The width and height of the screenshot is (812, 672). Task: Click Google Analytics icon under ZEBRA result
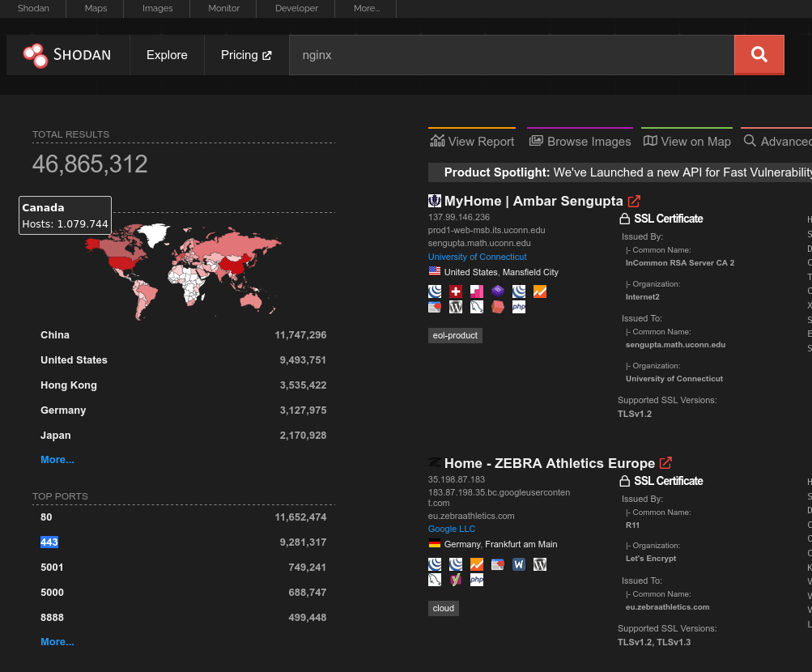[476, 564]
